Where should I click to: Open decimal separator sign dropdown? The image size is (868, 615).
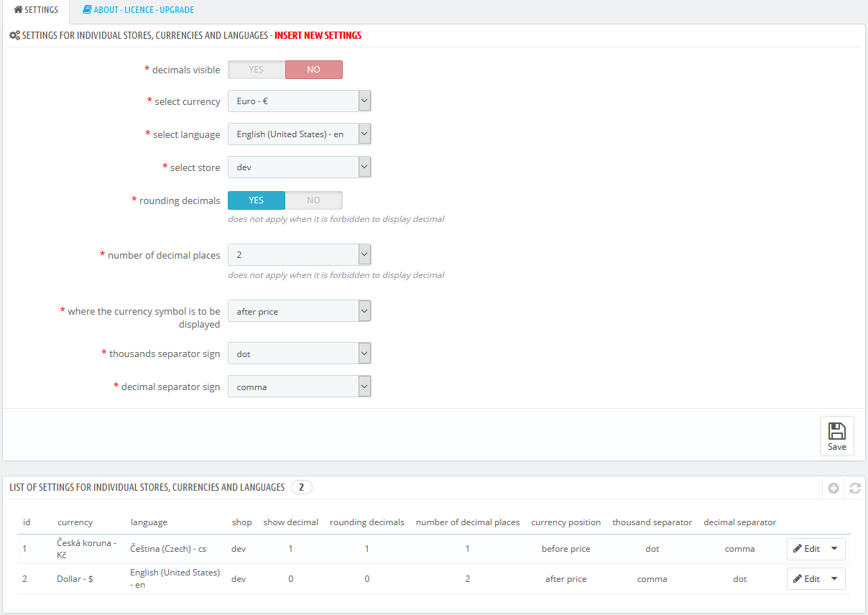300,387
